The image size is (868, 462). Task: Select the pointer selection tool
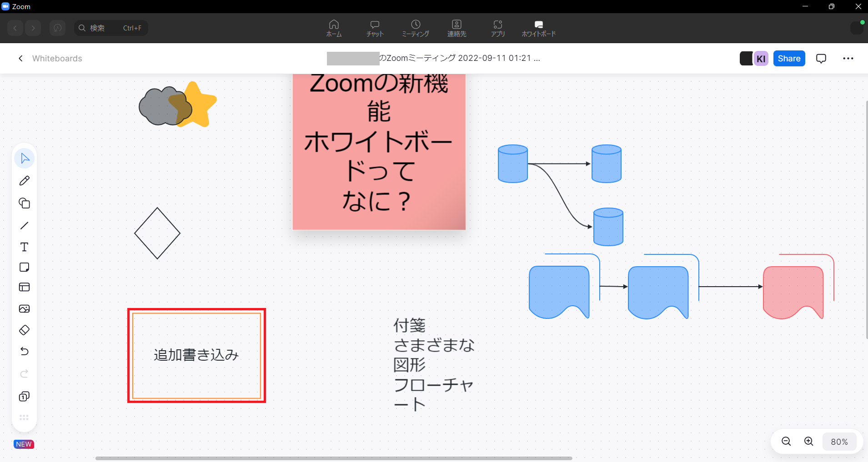(x=25, y=159)
